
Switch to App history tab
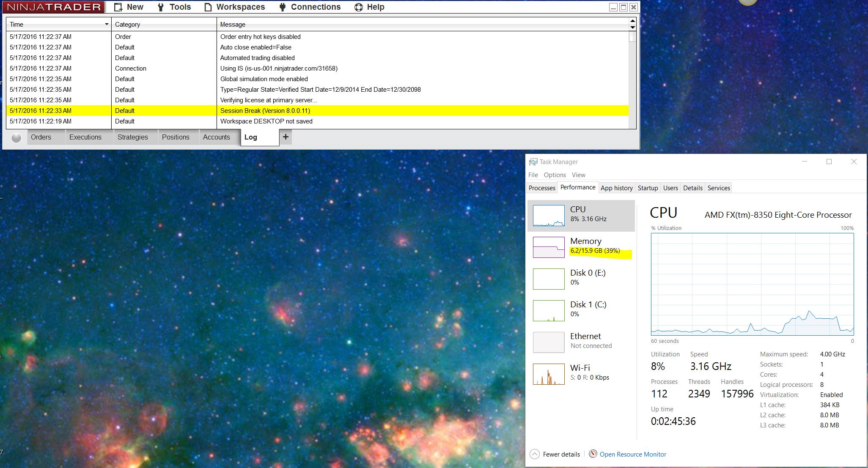click(x=616, y=188)
